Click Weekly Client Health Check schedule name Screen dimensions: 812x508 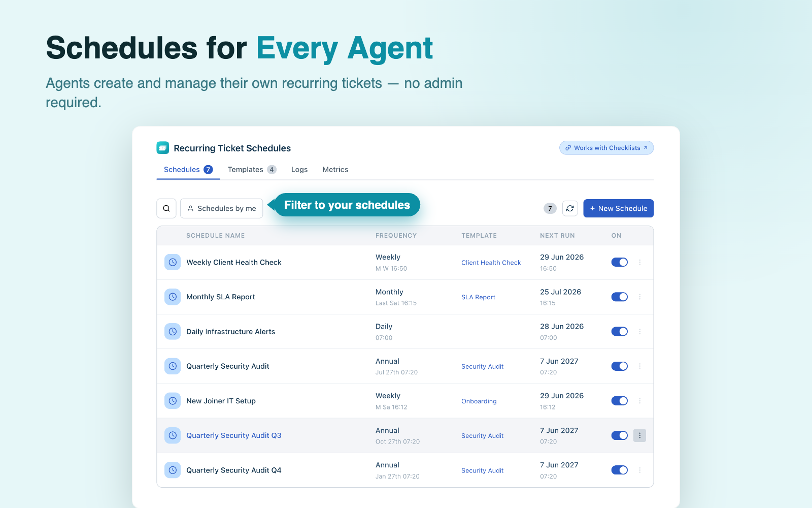click(233, 262)
